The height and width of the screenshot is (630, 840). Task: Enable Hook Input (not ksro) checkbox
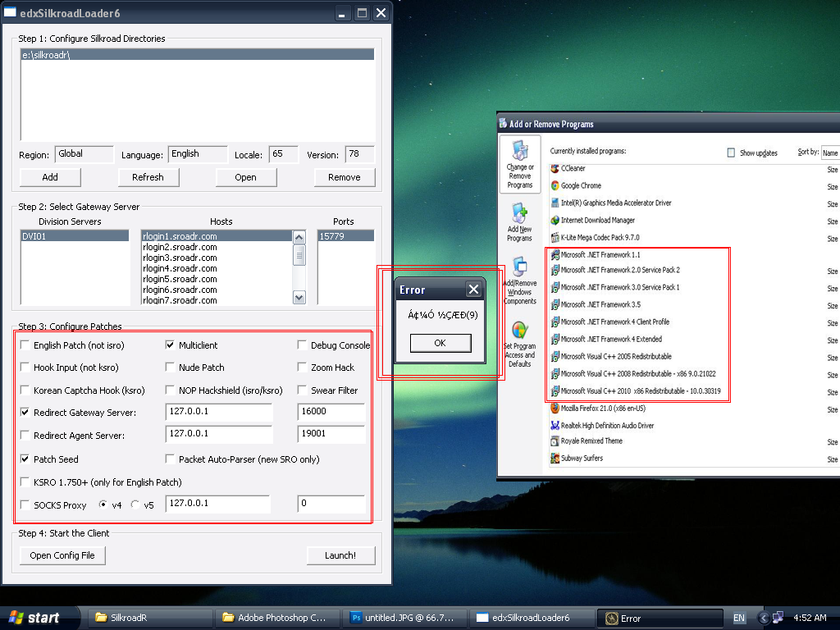pos(25,367)
